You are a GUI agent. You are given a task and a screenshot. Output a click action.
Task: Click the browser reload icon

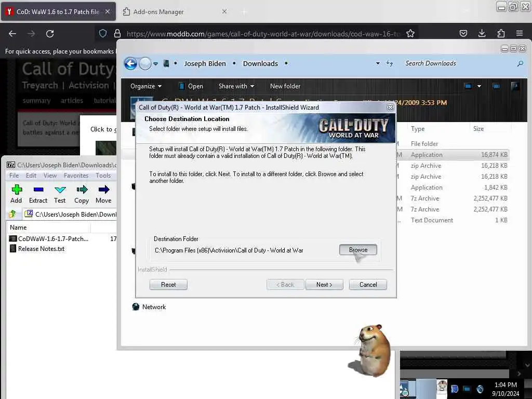pos(50,34)
